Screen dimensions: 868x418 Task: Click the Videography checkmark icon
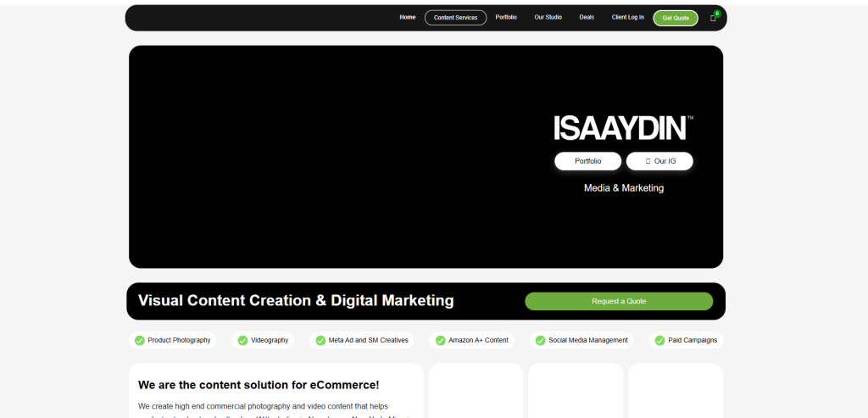242,341
